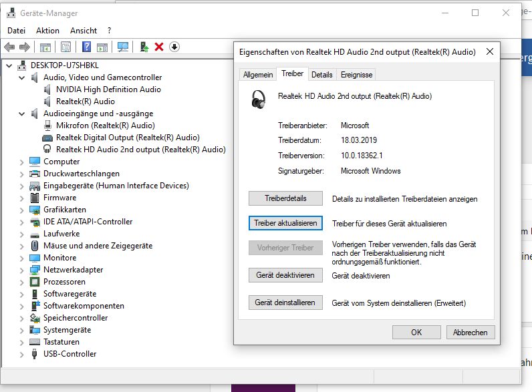Show the console tree pane icon
This screenshot has width=532, height=392.
45,47
